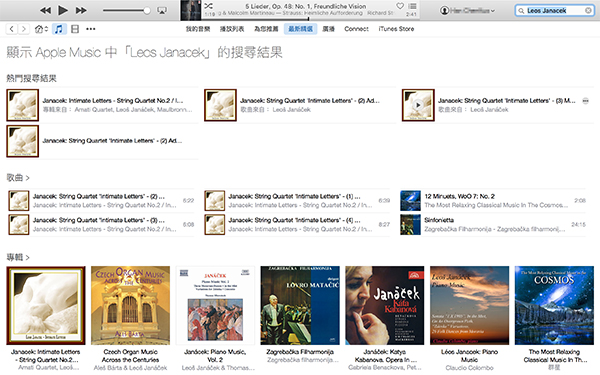The height and width of the screenshot is (375, 600).
Task: Go back with the left chevron button
Action: [x=12, y=29]
